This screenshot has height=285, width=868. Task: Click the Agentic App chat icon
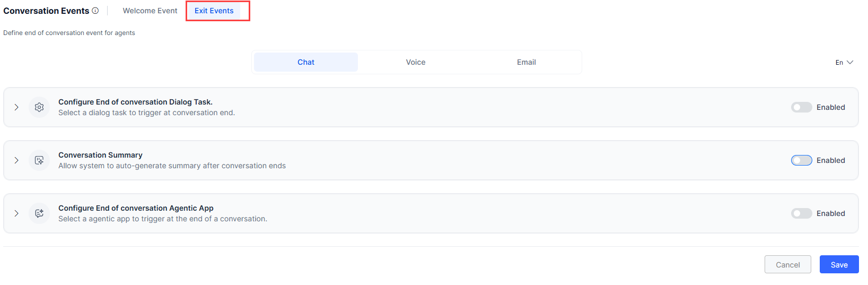(x=39, y=213)
